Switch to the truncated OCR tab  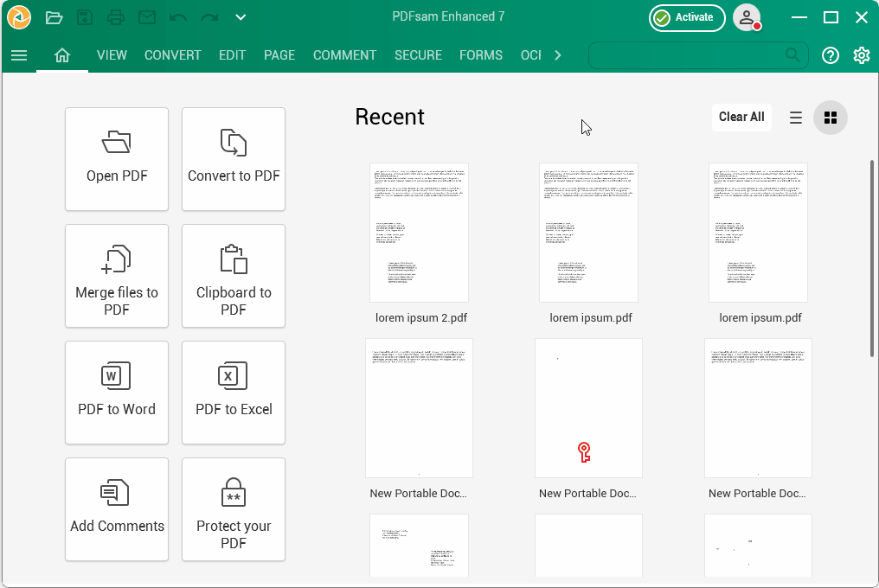531,55
